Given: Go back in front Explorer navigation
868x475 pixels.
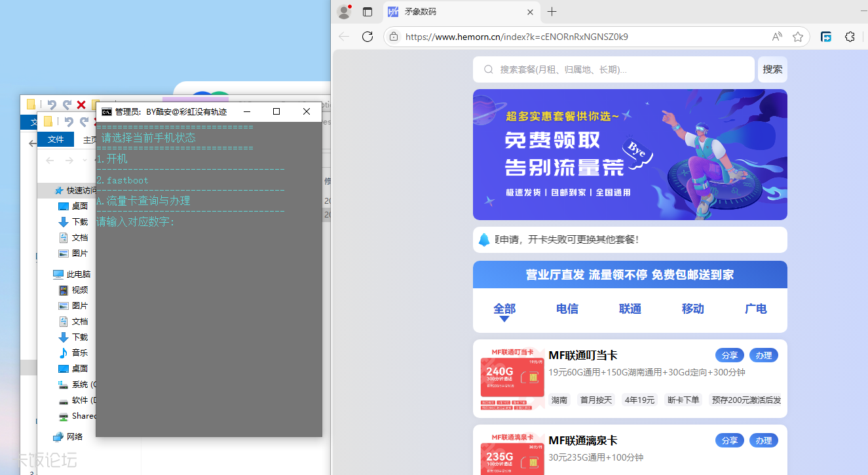Looking at the screenshot, I should (50, 161).
